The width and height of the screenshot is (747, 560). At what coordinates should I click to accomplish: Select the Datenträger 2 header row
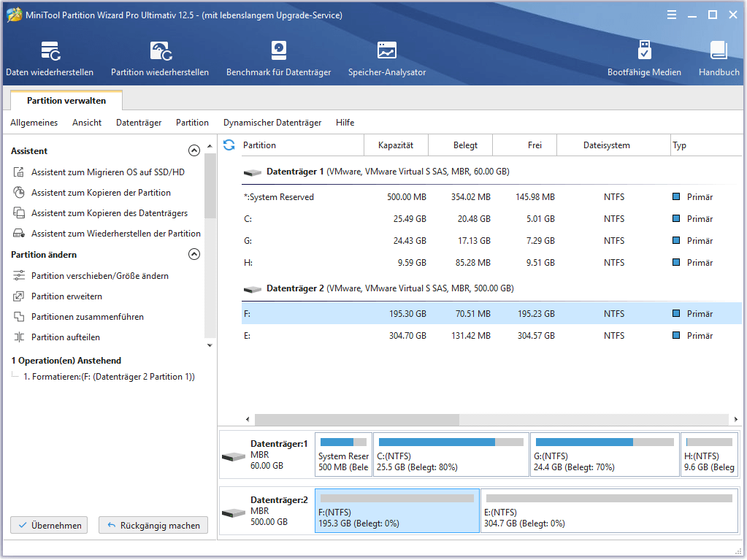pyautogui.click(x=491, y=288)
